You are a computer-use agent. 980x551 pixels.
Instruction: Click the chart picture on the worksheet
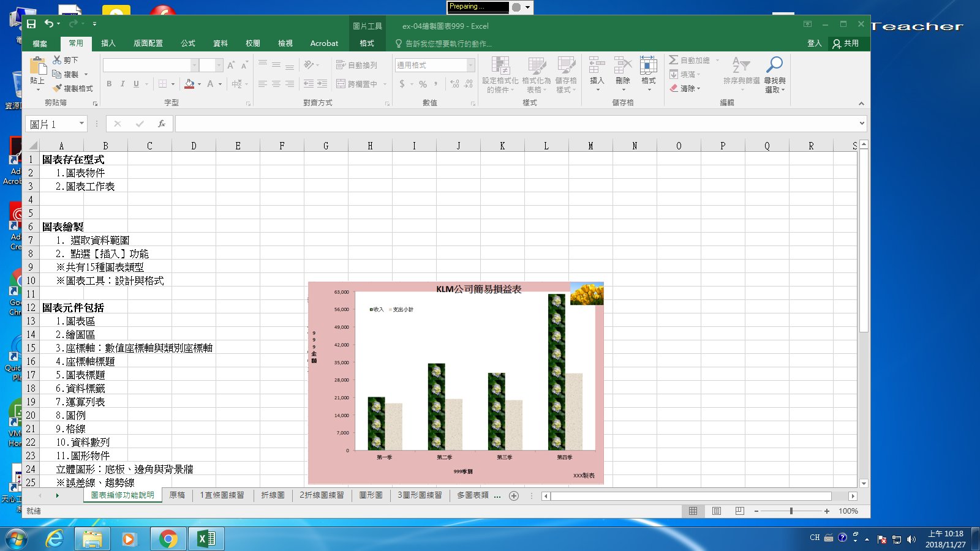click(x=456, y=383)
